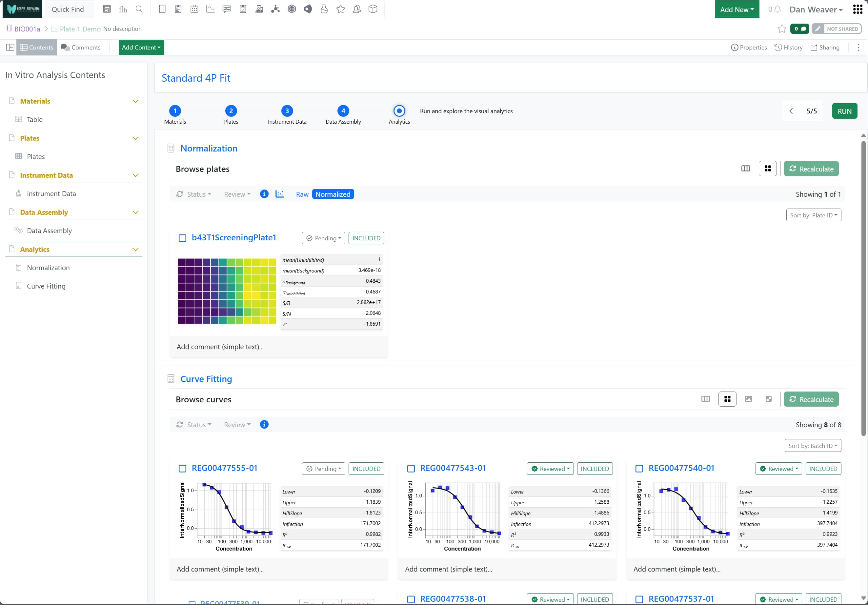Open the apps grid menu icon
The height and width of the screenshot is (605, 868).
tap(858, 9)
